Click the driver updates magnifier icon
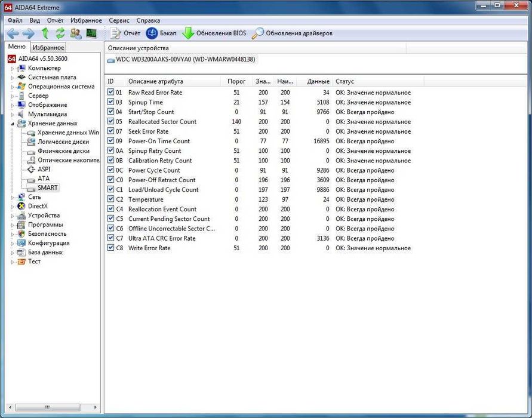This screenshot has height=418, width=532. coord(257,33)
